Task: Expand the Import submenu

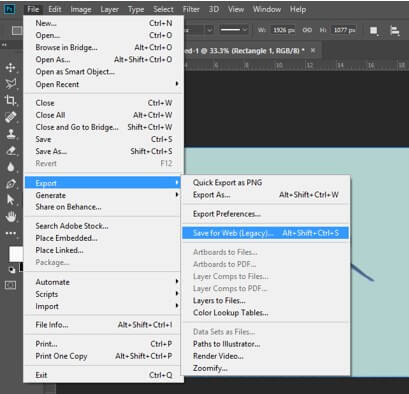Action: (104, 306)
